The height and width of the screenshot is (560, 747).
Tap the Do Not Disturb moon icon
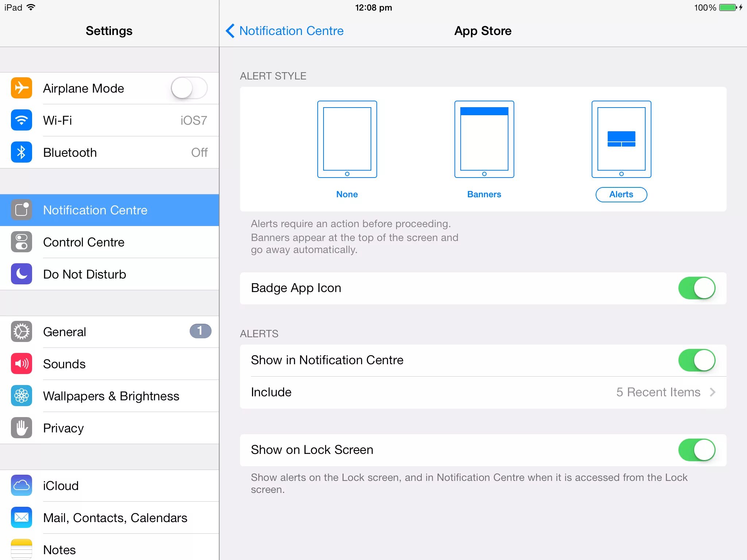22,274
